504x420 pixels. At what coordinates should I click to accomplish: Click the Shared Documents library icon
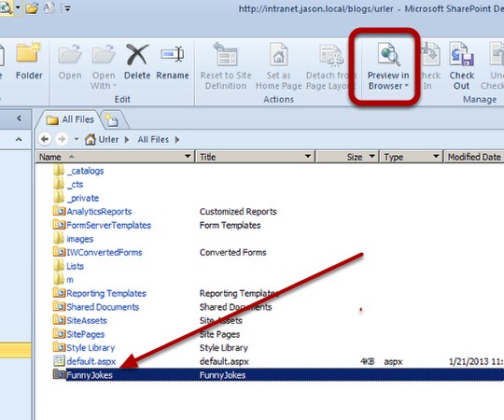pos(59,306)
